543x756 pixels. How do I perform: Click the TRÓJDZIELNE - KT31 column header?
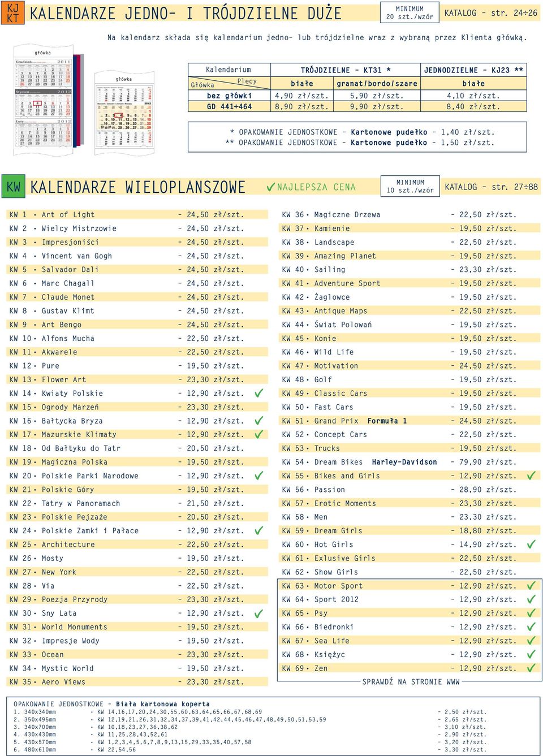coord(346,70)
